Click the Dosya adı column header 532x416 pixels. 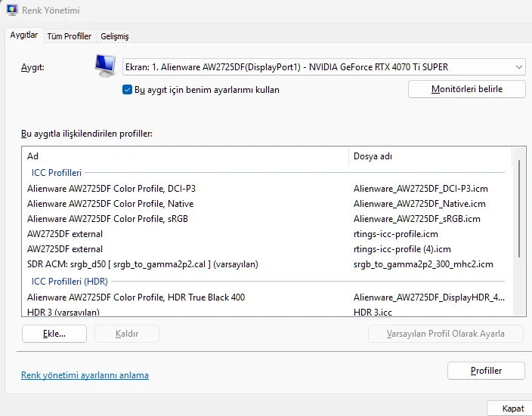[x=430, y=156]
